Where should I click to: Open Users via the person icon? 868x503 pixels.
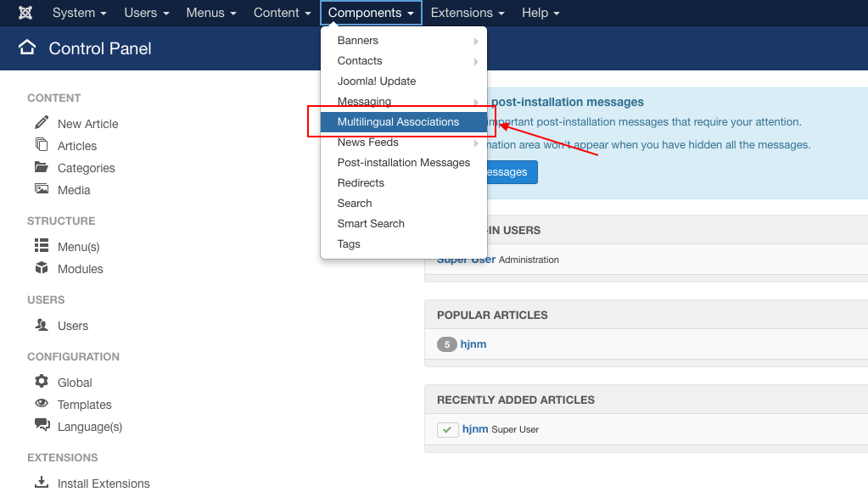40,325
